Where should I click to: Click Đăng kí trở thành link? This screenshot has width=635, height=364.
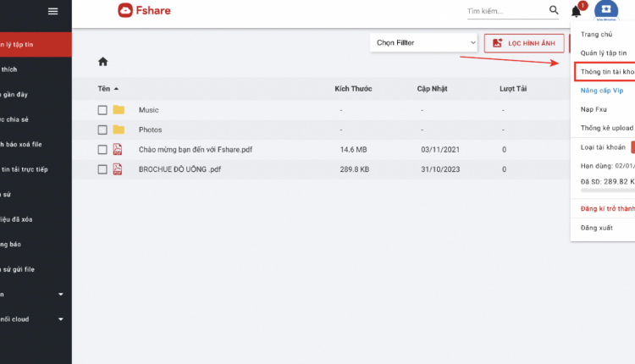tap(607, 208)
